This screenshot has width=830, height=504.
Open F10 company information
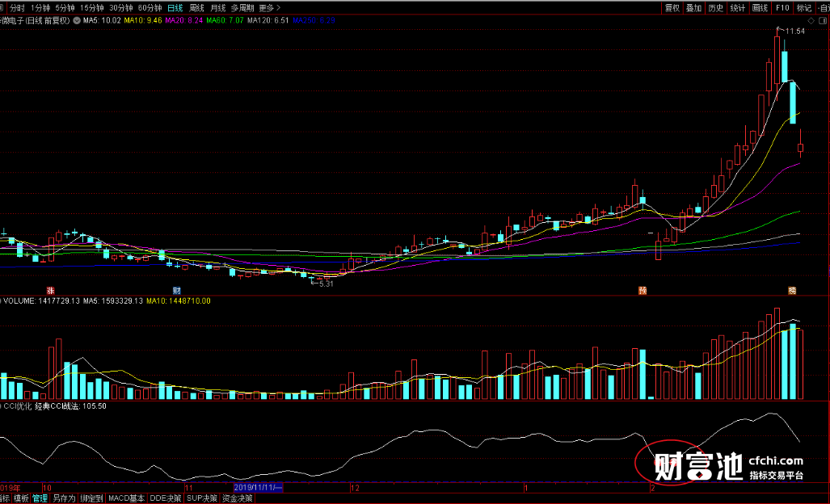pos(782,8)
